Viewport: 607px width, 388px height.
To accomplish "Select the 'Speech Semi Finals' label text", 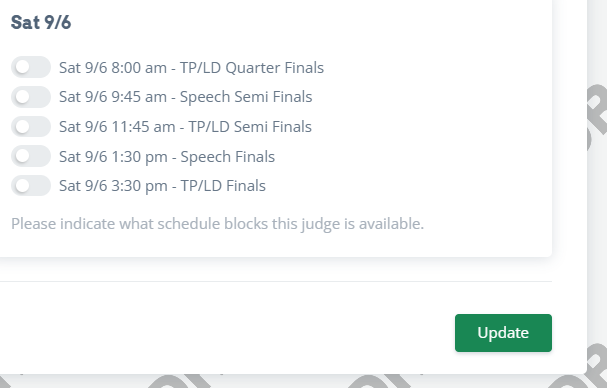I will [246, 97].
